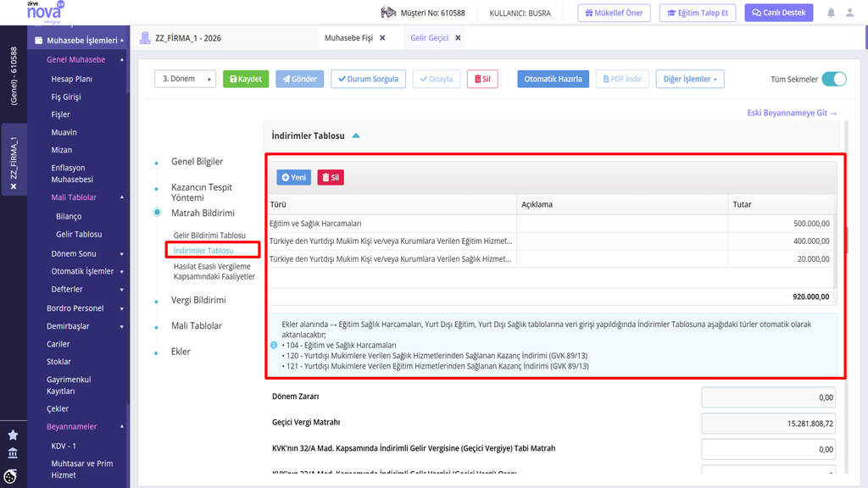
Task: Select the Matrah Bildirimi step radio
Action: pos(157,213)
